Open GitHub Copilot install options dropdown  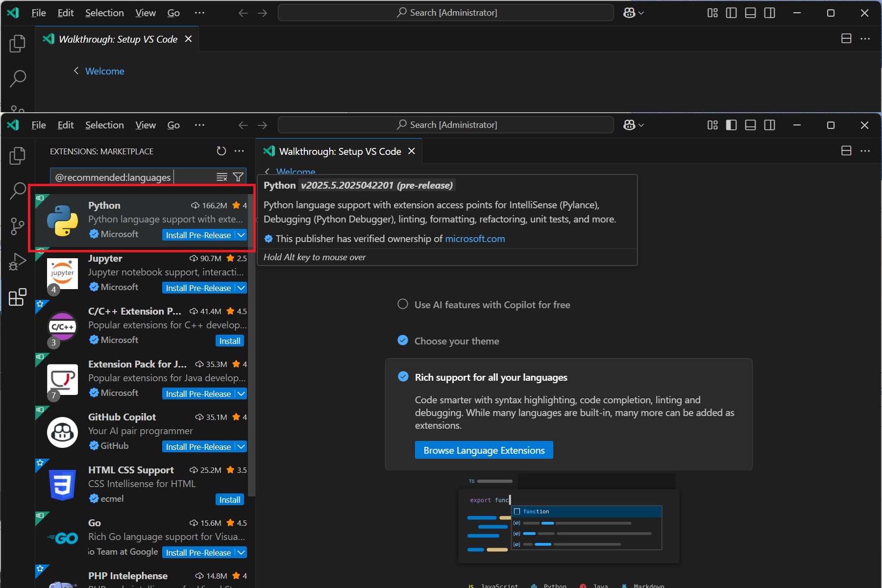click(x=241, y=447)
